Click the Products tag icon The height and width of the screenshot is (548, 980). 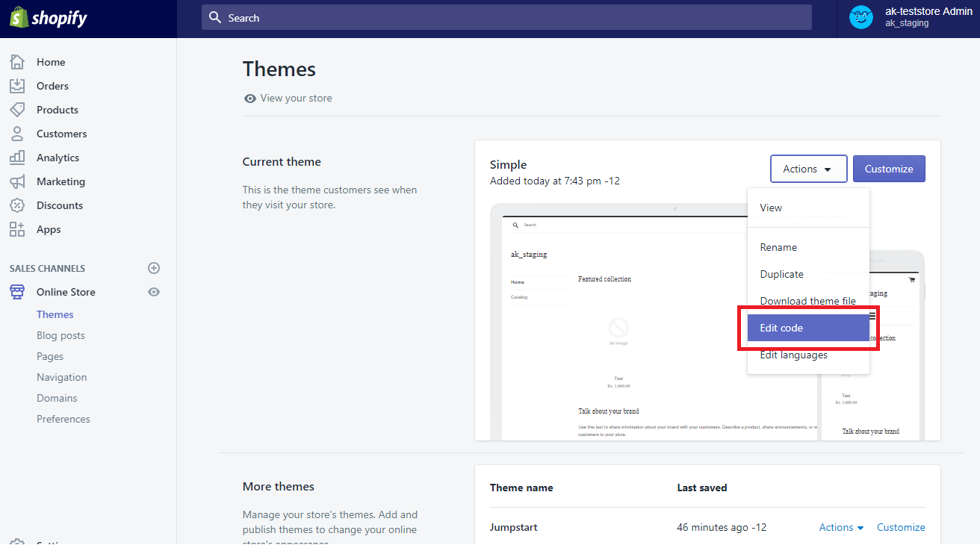(17, 110)
